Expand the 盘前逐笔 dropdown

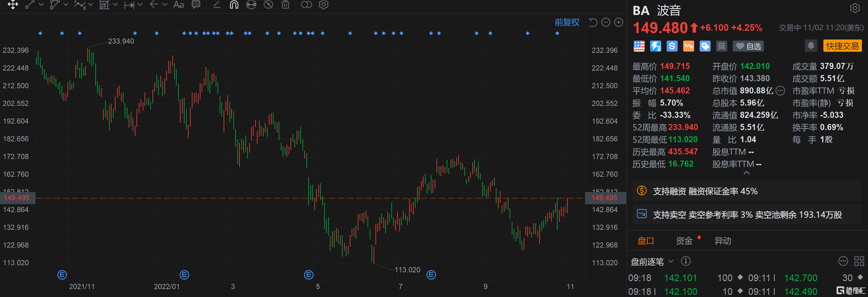point(671,261)
